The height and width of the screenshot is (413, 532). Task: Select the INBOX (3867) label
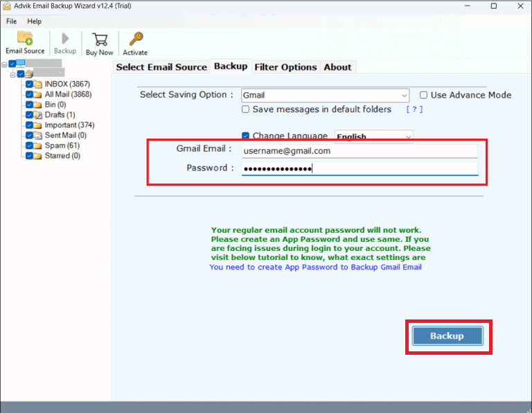tap(67, 84)
